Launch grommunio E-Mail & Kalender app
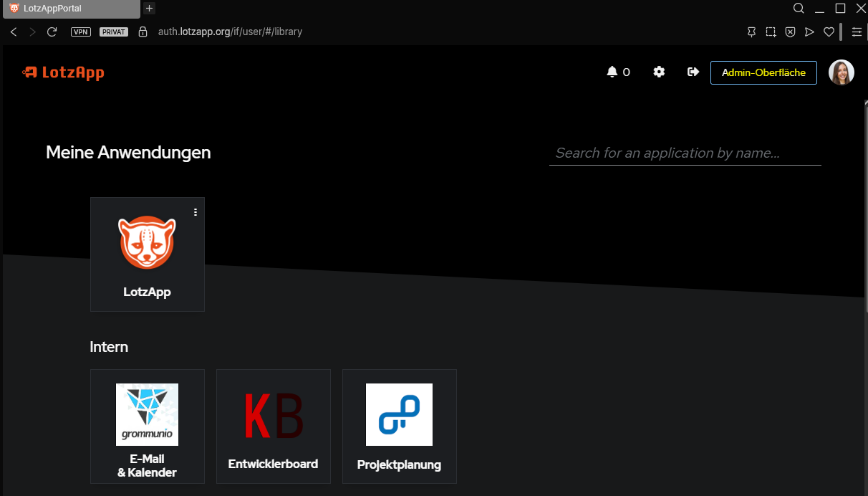The image size is (868, 496). click(x=147, y=426)
